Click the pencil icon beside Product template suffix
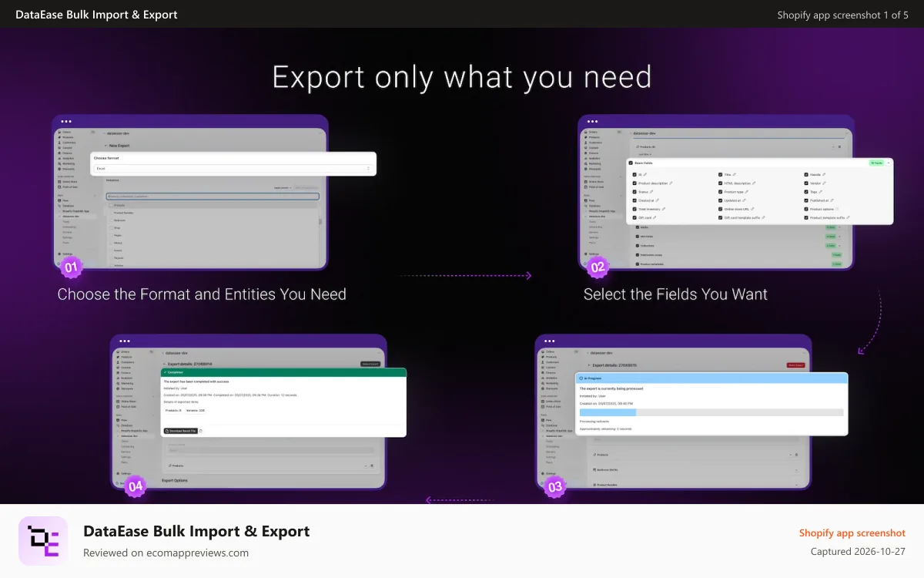Image resolution: width=924 pixels, height=578 pixels. 848,217
